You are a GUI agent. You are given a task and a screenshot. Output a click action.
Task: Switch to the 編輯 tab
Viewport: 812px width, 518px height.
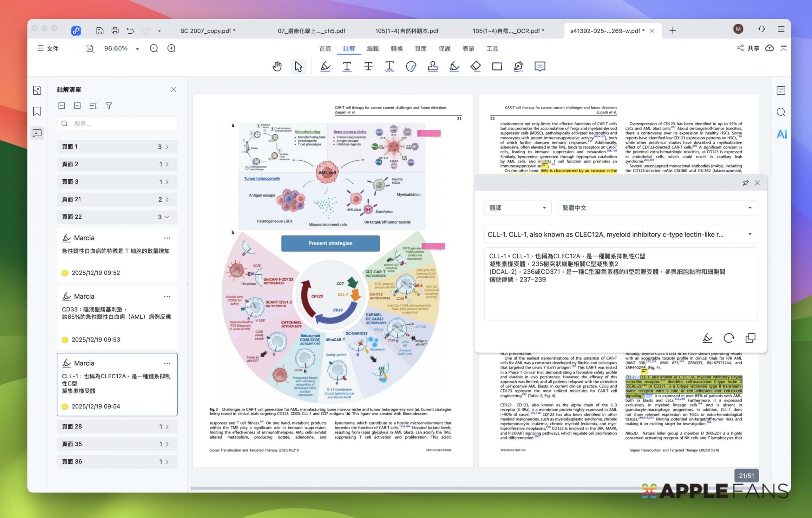coord(373,49)
